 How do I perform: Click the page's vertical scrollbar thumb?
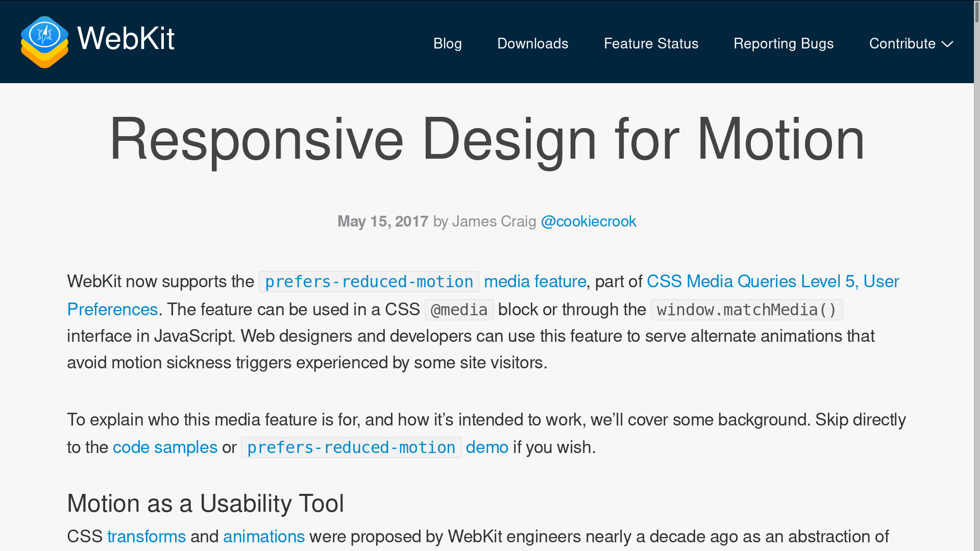click(x=976, y=13)
